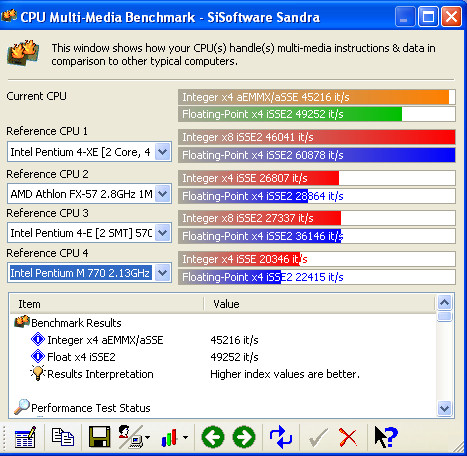Image resolution: width=467 pixels, height=456 pixels.
Task: Click scroll down arrow in results list
Action: pos(445,408)
